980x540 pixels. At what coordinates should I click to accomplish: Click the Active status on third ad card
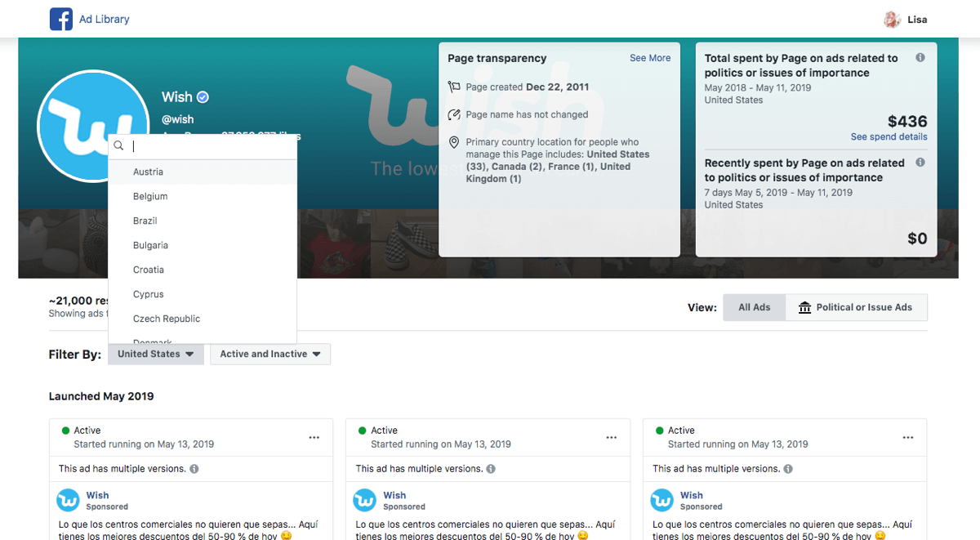(681, 431)
